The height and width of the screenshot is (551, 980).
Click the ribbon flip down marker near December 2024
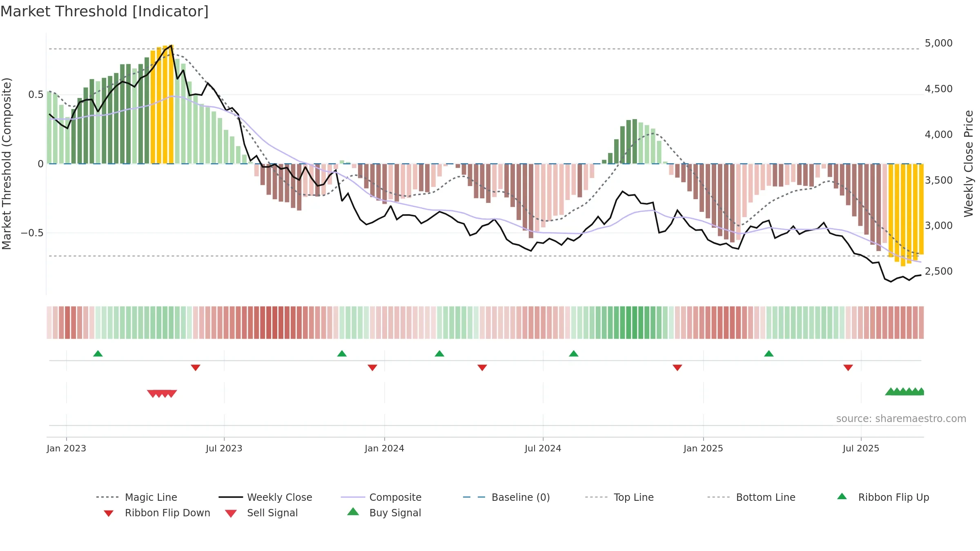(x=677, y=368)
